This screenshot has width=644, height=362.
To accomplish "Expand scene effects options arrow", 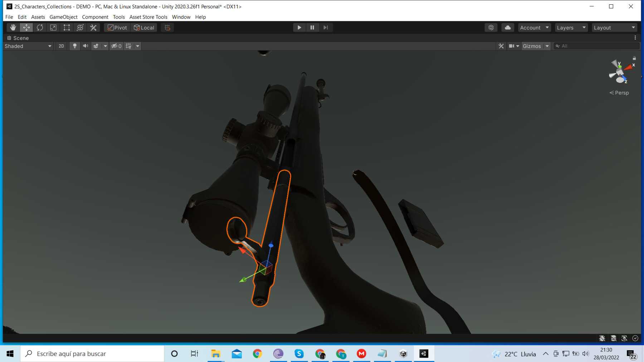I will [105, 46].
